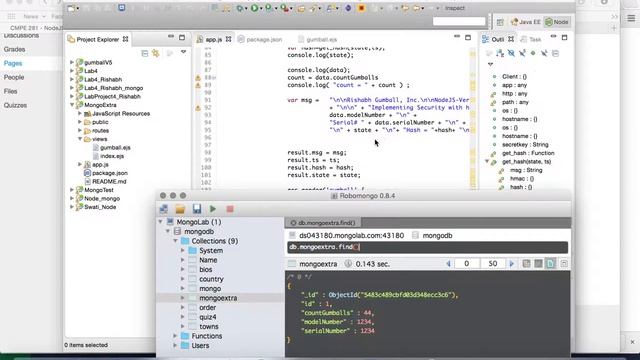Open People in the browser sidebar
This screenshot has width=640, height=360.
(x=14, y=77)
